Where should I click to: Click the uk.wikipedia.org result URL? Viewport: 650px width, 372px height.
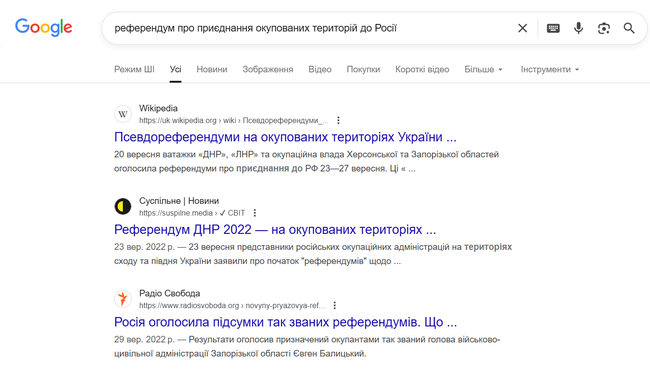tap(233, 120)
